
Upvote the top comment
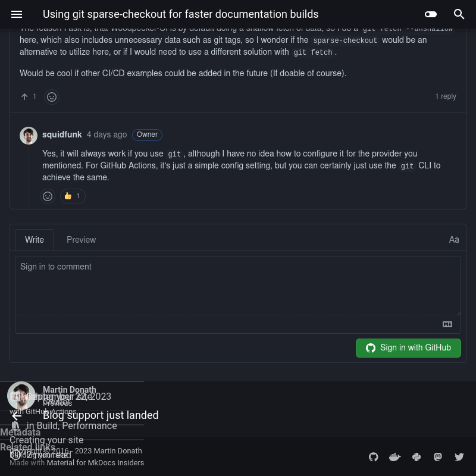click(x=24, y=96)
